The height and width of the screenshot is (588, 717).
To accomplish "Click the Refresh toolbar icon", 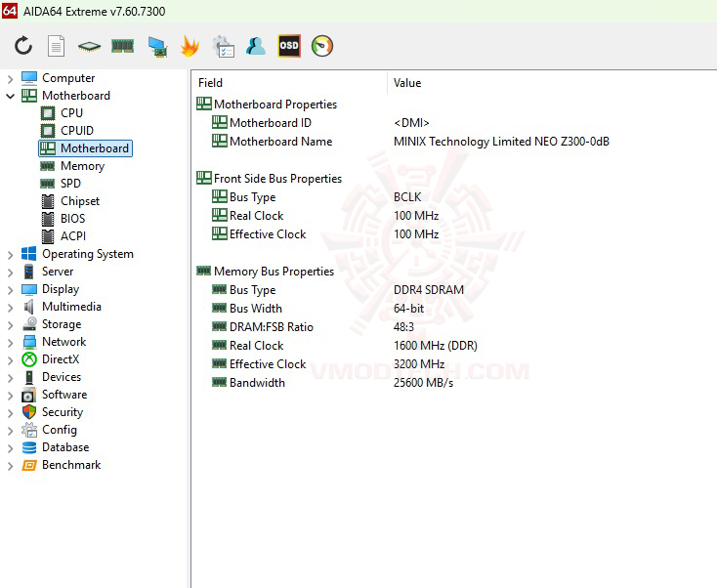I will point(23,46).
